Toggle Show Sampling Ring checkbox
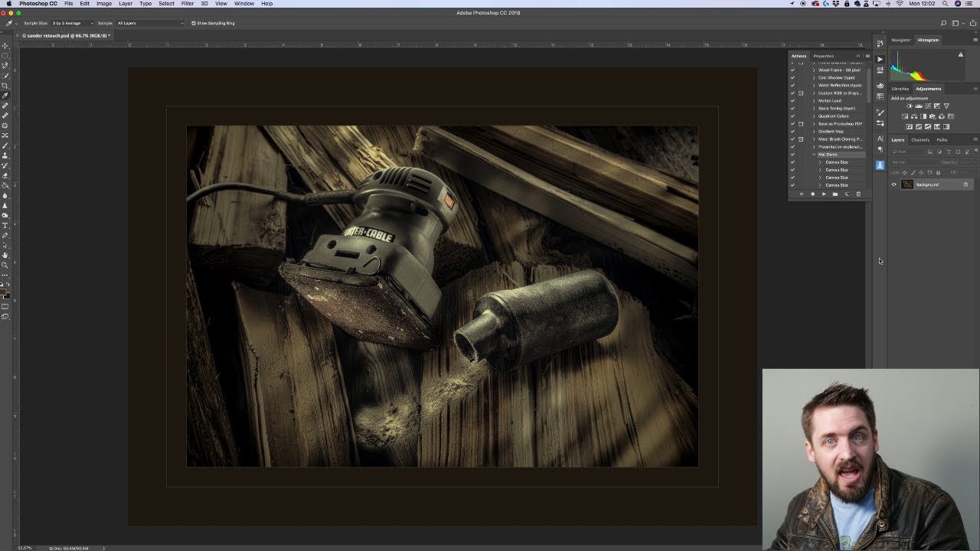The image size is (980, 551). [193, 23]
